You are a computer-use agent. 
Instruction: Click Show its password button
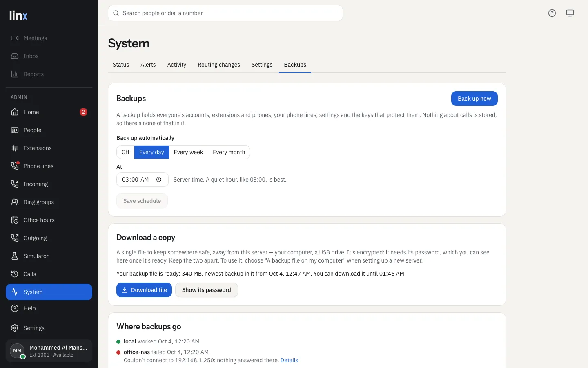click(x=207, y=290)
